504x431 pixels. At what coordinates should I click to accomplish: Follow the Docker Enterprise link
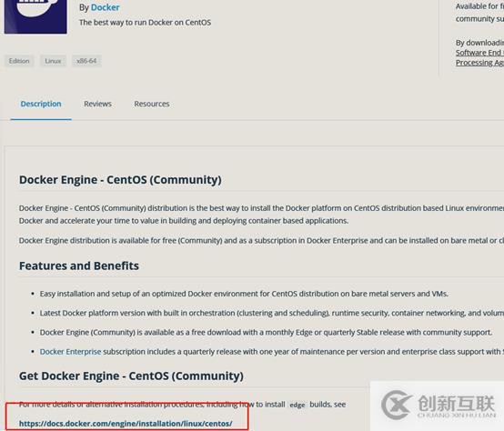pos(70,352)
